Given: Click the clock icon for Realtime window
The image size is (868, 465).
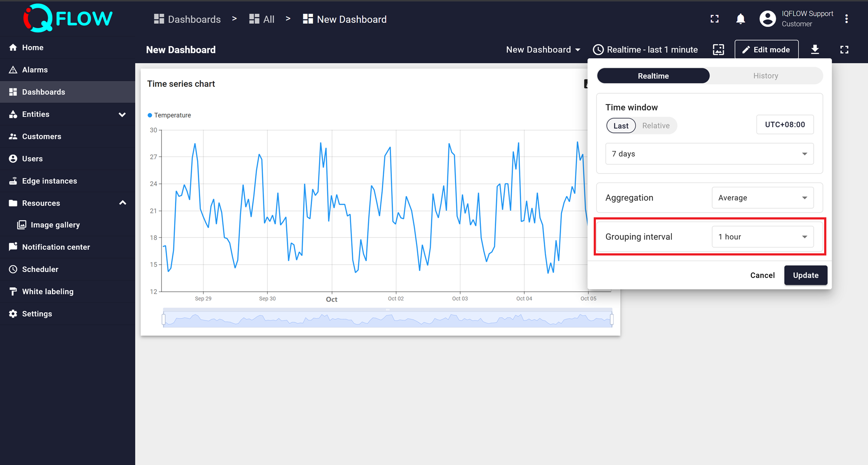Looking at the screenshot, I should click(598, 50).
